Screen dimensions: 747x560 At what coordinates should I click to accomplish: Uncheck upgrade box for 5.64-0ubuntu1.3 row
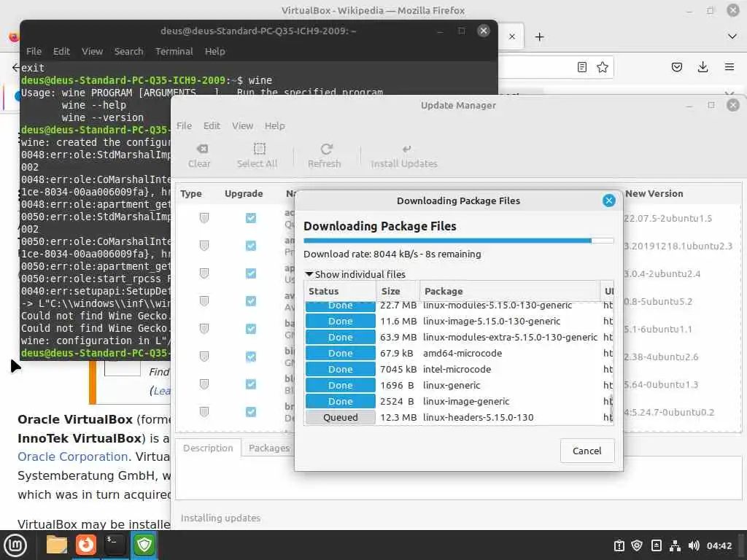pyautogui.click(x=251, y=384)
